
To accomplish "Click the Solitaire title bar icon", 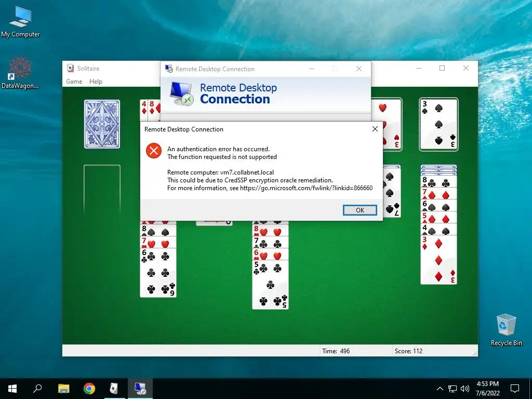I will (x=70, y=68).
